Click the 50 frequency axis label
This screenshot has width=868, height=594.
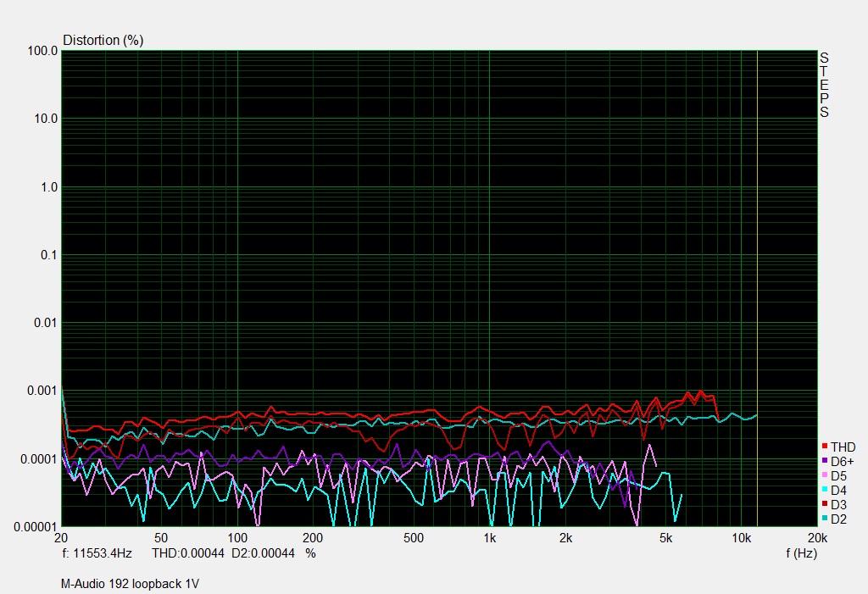point(160,538)
